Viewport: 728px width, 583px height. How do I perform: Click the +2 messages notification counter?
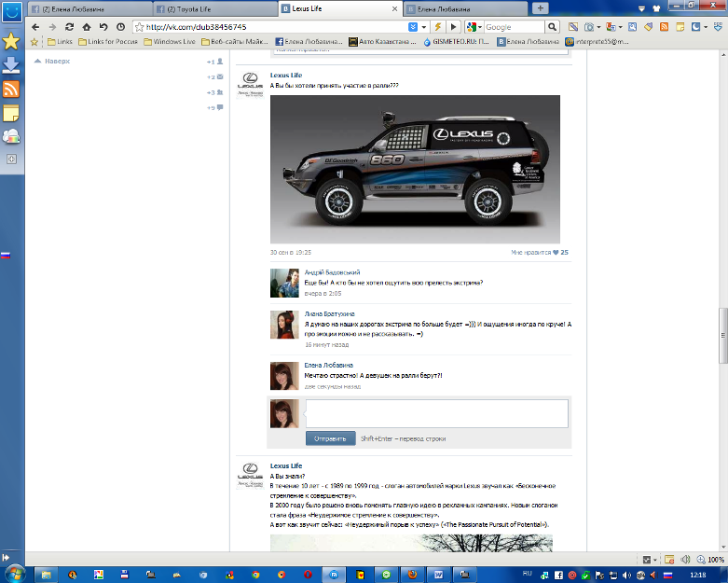click(215, 76)
